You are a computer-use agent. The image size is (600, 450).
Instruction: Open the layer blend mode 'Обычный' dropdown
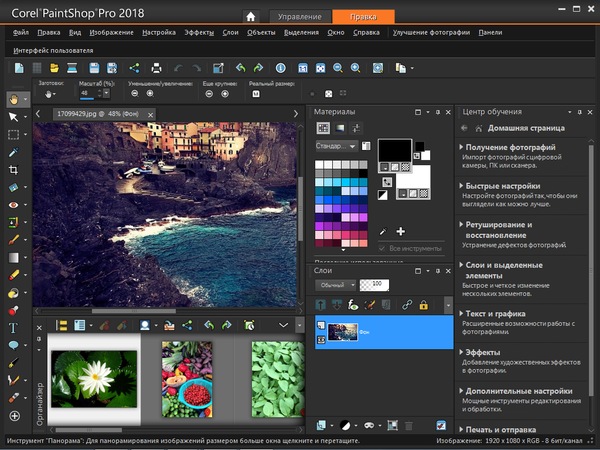(336, 285)
